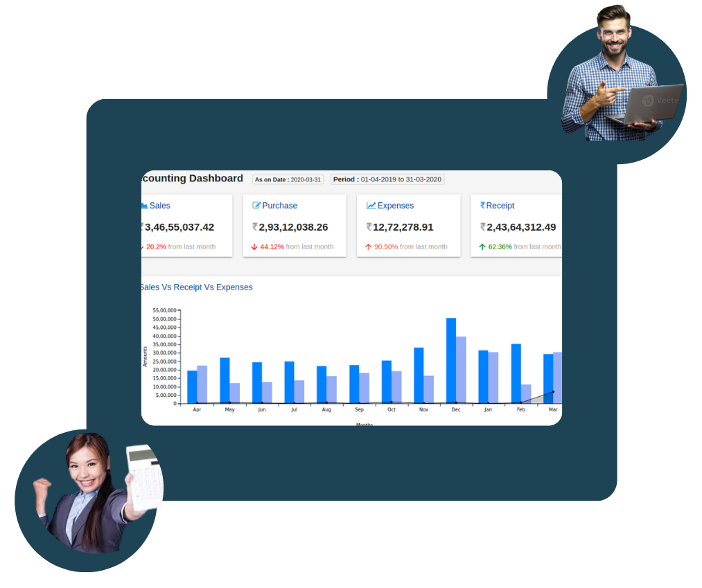Click the March expenses line point
702x588 pixels.
pyautogui.click(x=554, y=391)
